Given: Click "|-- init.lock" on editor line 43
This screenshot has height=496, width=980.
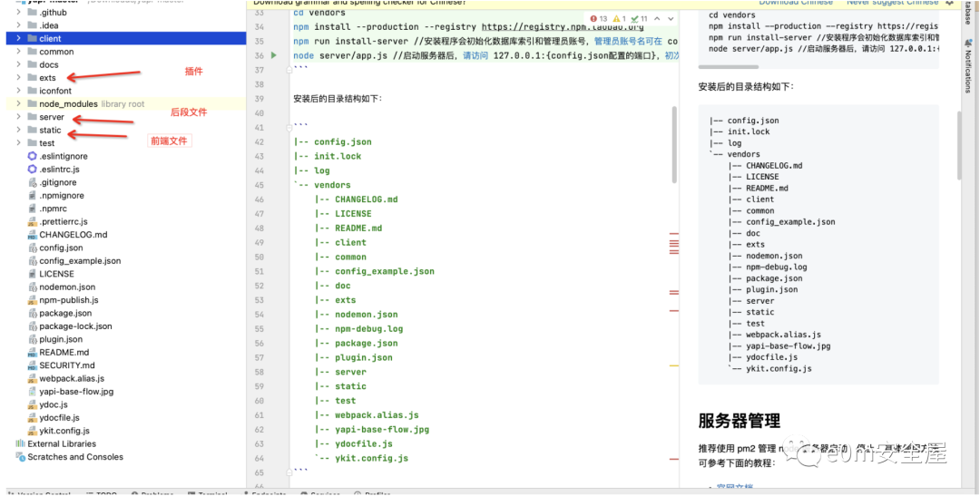Looking at the screenshot, I should (x=328, y=156).
